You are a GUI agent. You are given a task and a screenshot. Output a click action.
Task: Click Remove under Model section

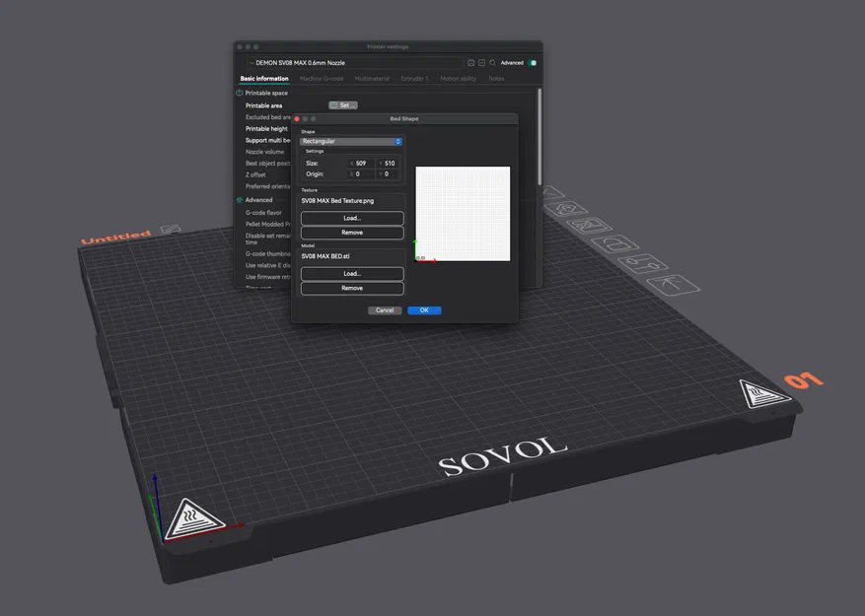(352, 288)
